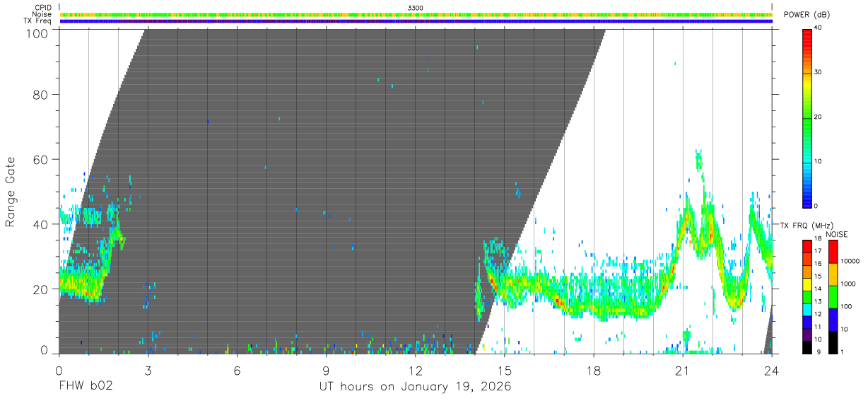This screenshot has width=868, height=401.
Task: Click the Noise row label
Action: tap(42, 14)
